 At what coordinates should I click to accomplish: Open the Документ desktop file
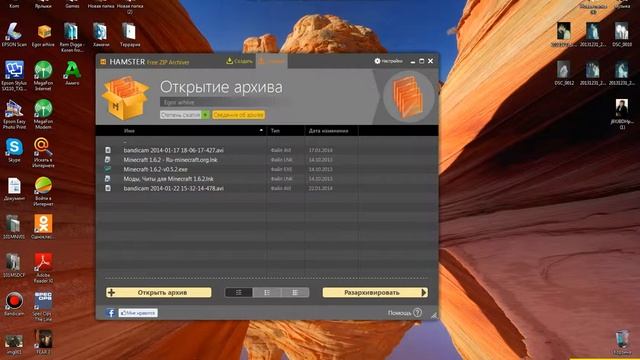tap(14, 189)
